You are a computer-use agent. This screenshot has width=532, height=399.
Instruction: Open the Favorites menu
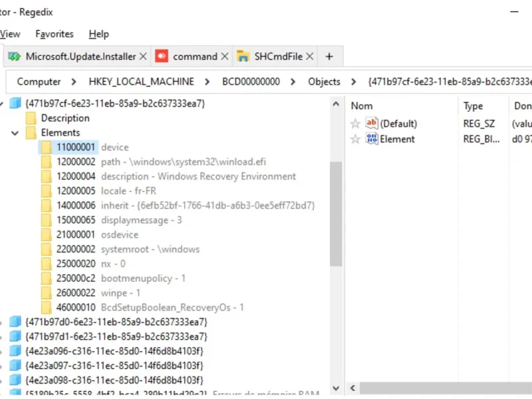click(55, 34)
